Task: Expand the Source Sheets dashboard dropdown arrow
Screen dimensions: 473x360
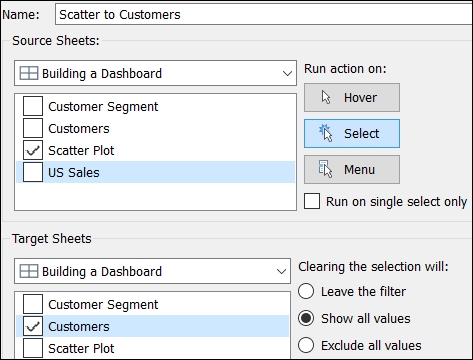Action: 287,73
